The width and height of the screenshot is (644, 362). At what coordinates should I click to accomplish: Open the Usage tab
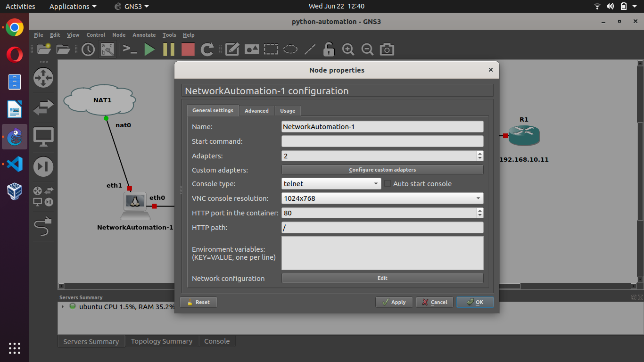tap(288, 111)
